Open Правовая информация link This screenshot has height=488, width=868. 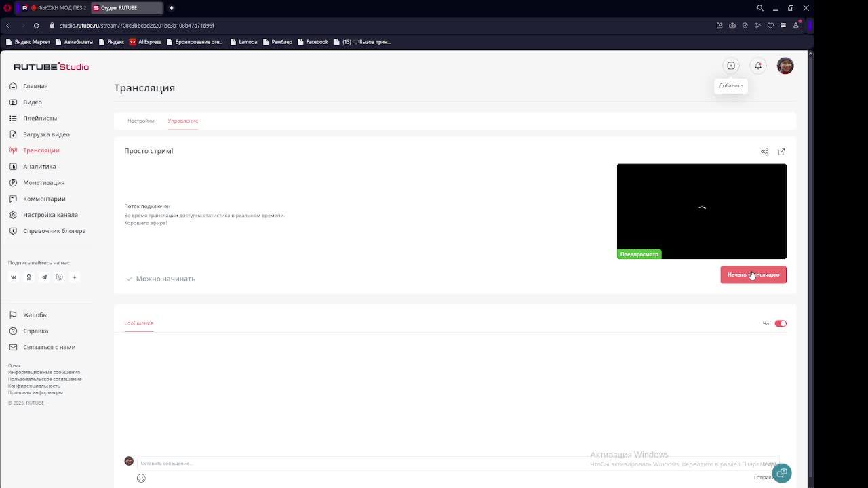pyautogui.click(x=35, y=392)
